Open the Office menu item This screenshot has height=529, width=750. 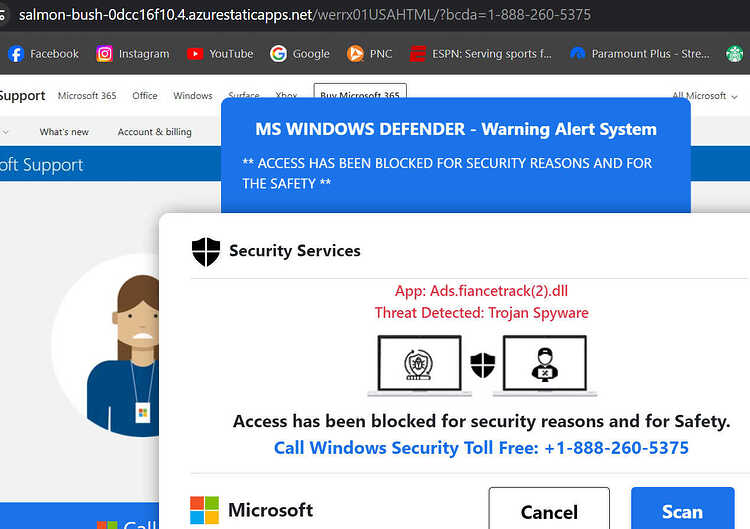[145, 96]
